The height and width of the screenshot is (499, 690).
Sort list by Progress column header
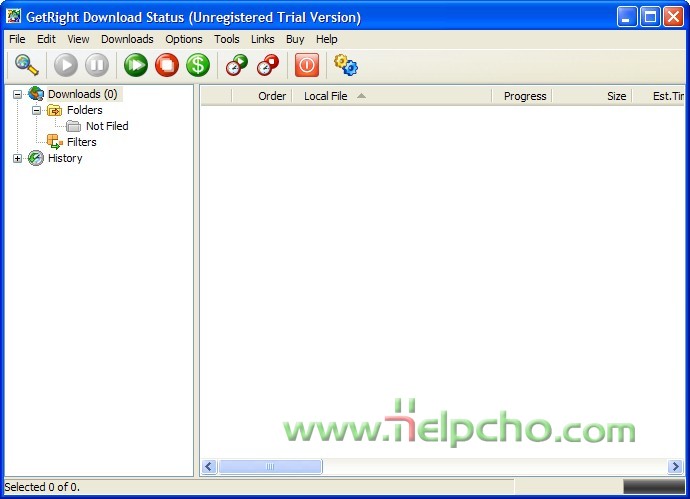[x=521, y=96]
